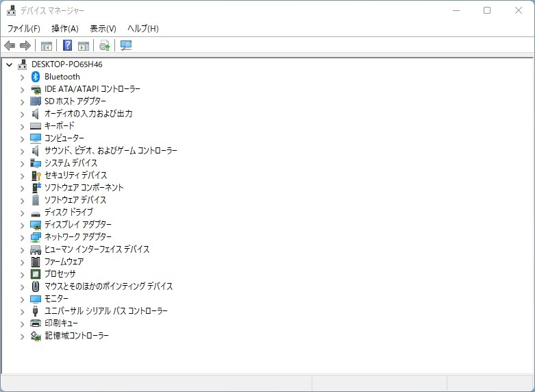Select the ソフトウェア コンポーネント label

[84, 188]
